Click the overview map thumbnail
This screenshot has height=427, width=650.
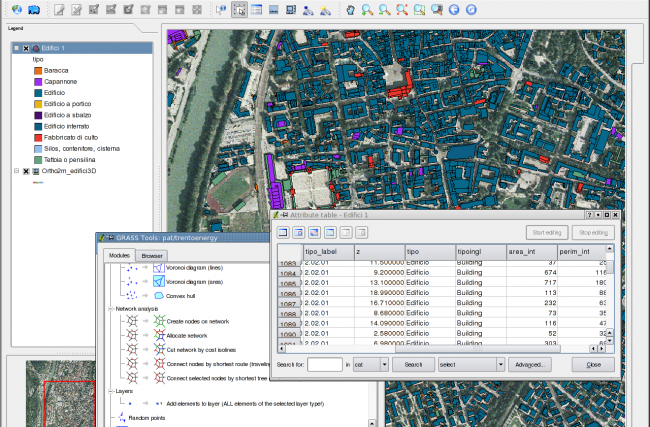[61, 393]
